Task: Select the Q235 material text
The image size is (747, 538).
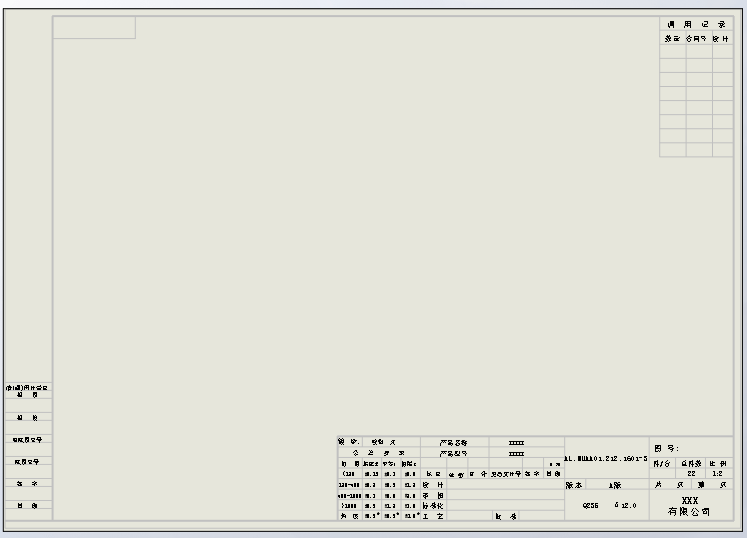Action: [x=590, y=505]
